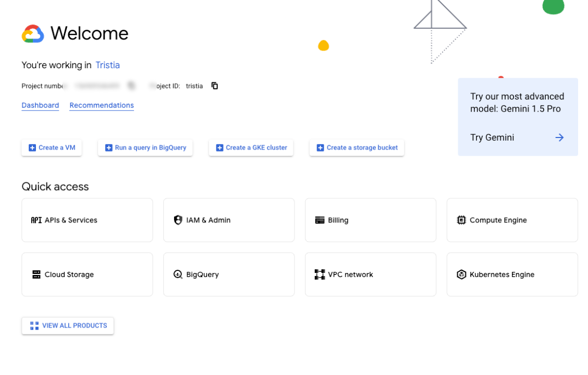
Task: Click the project ID value tristia
Action: tap(194, 86)
